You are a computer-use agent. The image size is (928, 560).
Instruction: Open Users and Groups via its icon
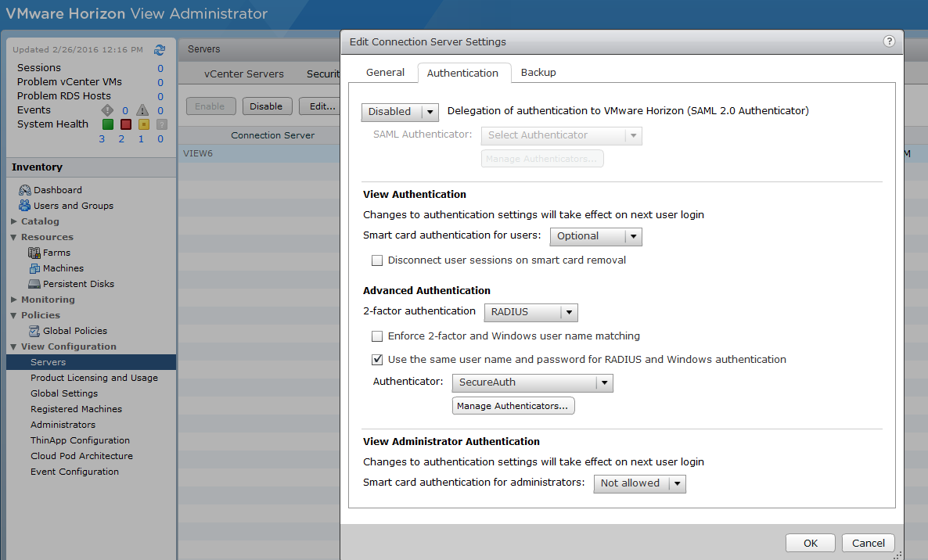25,206
